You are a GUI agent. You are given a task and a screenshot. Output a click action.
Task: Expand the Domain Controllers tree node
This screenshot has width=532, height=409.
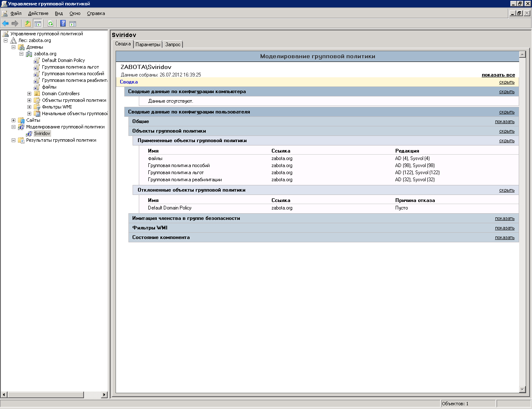29,94
